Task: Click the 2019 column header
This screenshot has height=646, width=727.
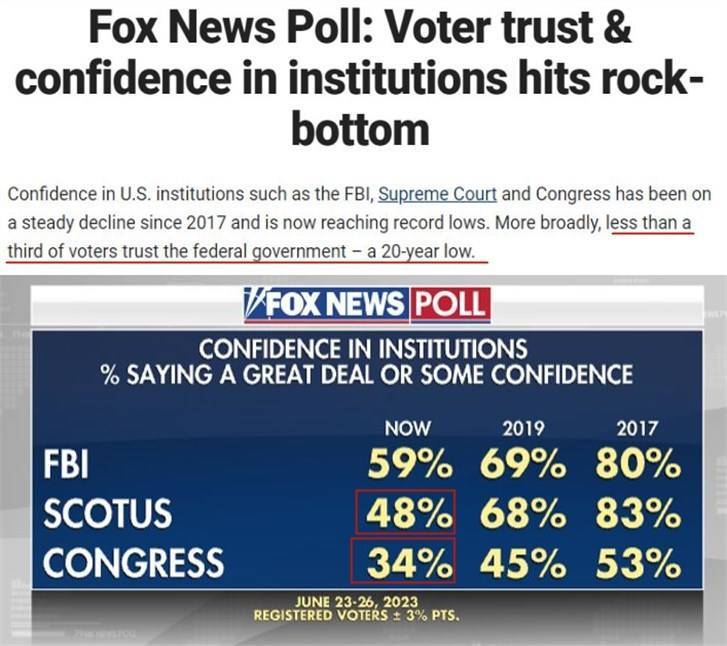Action: (523, 428)
